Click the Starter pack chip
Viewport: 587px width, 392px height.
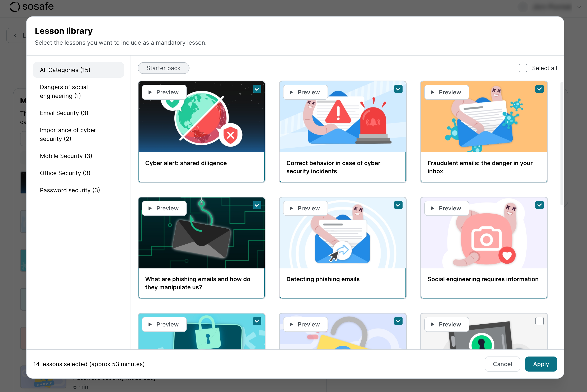click(163, 68)
